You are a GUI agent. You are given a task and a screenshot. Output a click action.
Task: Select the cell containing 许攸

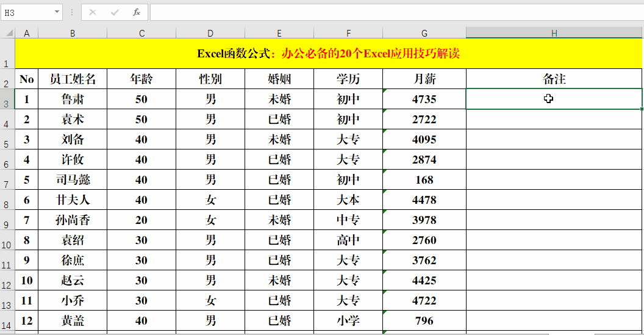click(73, 159)
